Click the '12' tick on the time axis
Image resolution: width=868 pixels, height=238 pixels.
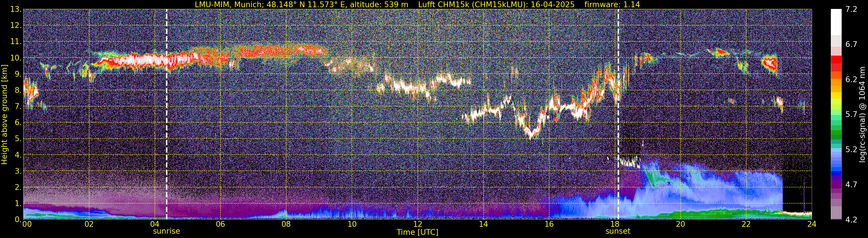tap(417, 224)
